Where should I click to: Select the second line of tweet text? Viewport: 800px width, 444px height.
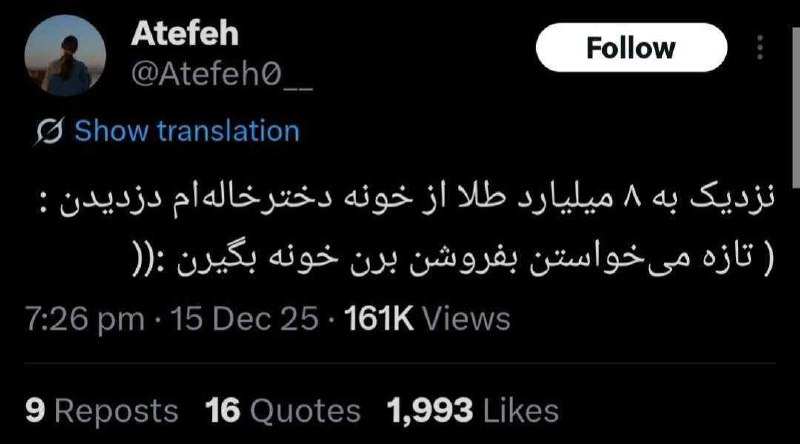coord(453,259)
